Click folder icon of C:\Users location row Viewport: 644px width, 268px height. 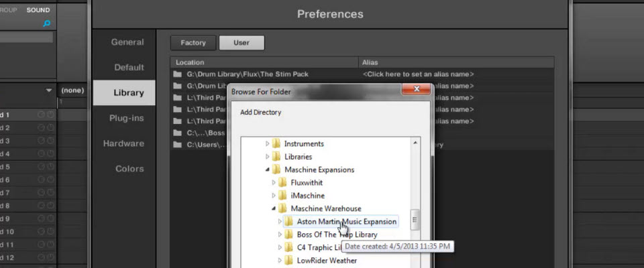point(177,145)
